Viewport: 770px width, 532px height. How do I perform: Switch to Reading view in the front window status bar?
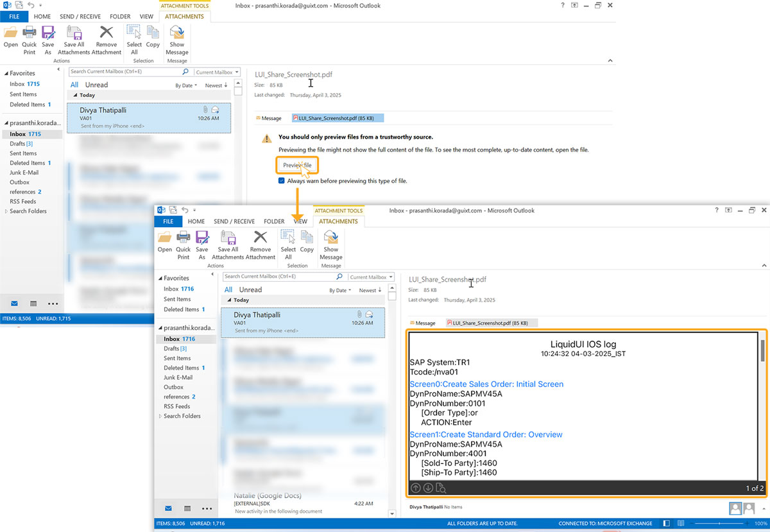[x=682, y=524]
